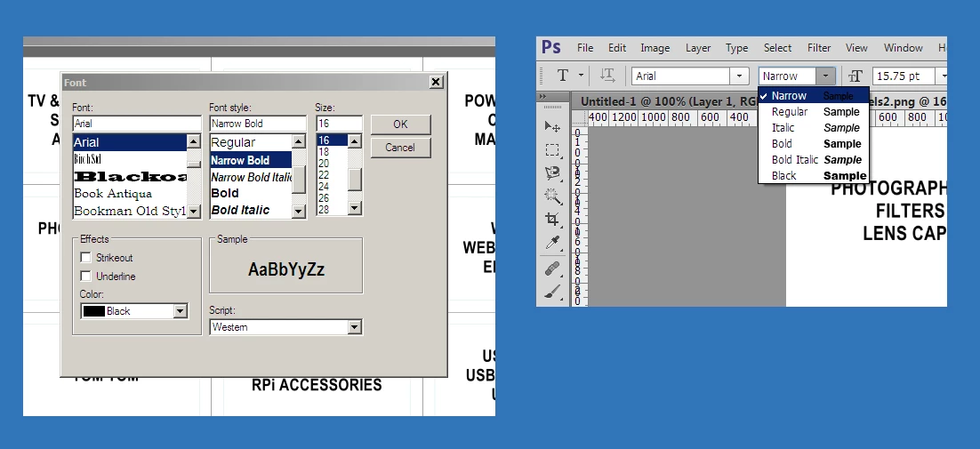Image resolution: width=980 pixels, height=449 pixels.
Task: Click the Type tool preset icon
Action: point(563,76)
